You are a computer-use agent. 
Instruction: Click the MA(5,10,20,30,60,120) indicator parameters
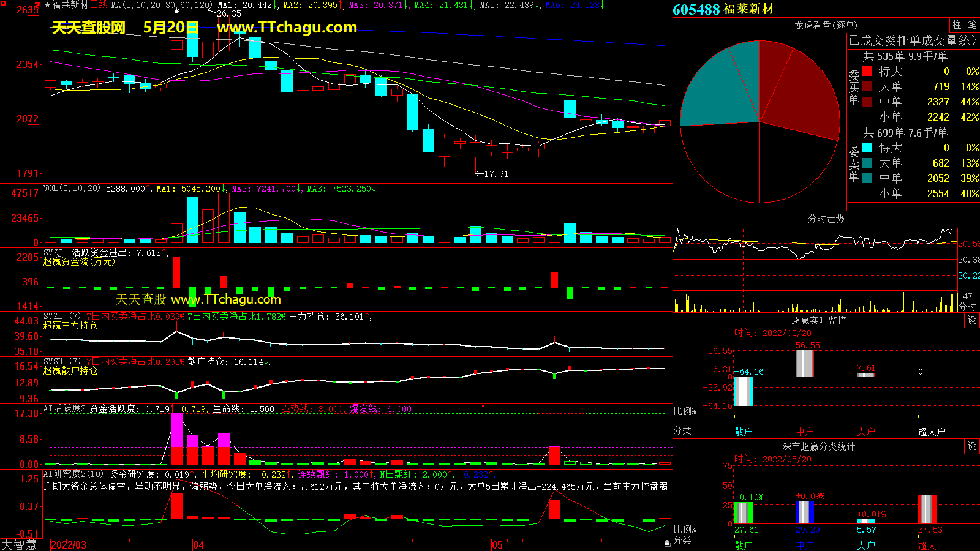click(162, 5)
